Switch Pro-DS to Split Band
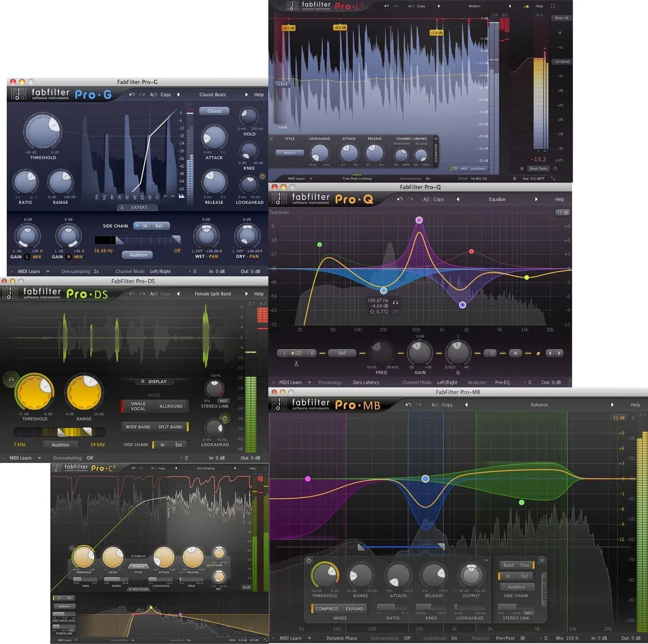The image size is (648, 644). point(170,427)
